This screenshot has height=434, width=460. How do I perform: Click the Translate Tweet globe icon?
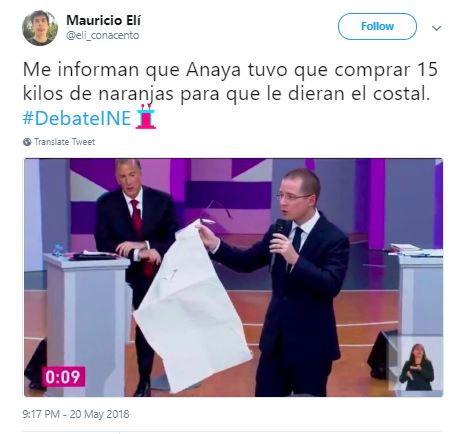tap(27, 142)
